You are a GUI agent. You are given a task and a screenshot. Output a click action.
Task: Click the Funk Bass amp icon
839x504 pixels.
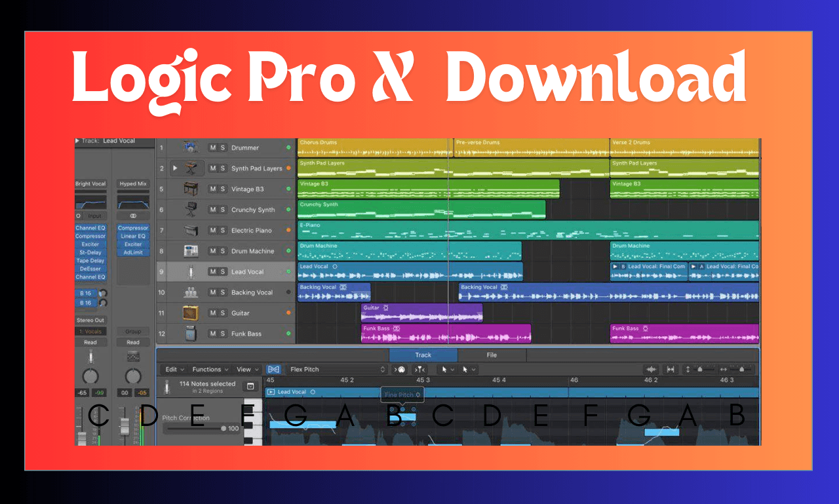(190, 334)
